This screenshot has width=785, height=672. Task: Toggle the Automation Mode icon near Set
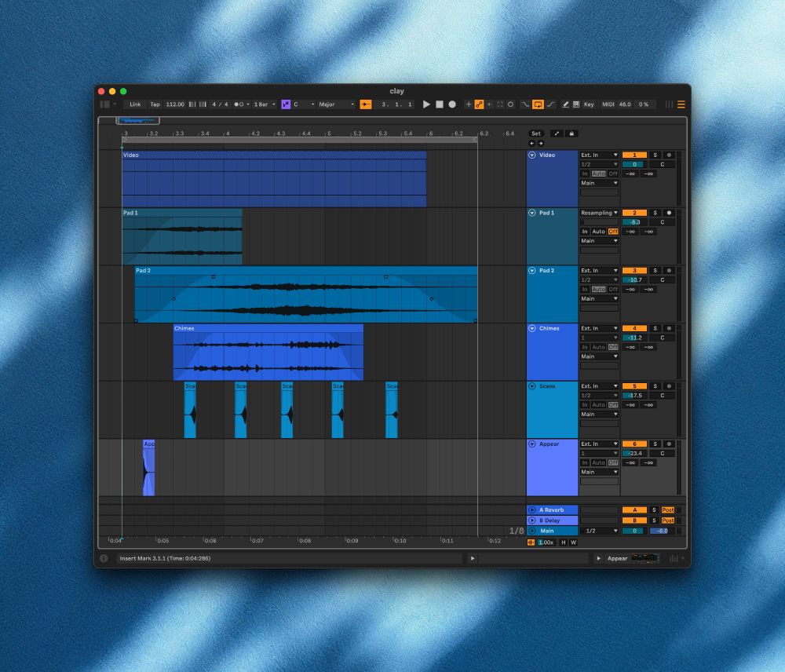pyautogui.click(x=557, y=133)
